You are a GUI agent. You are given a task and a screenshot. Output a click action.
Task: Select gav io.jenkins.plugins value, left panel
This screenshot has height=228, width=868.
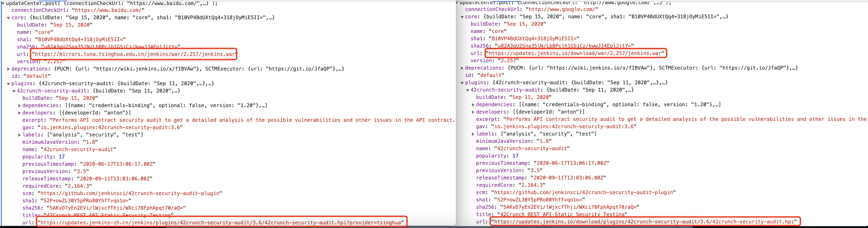[x=110, y=128]
